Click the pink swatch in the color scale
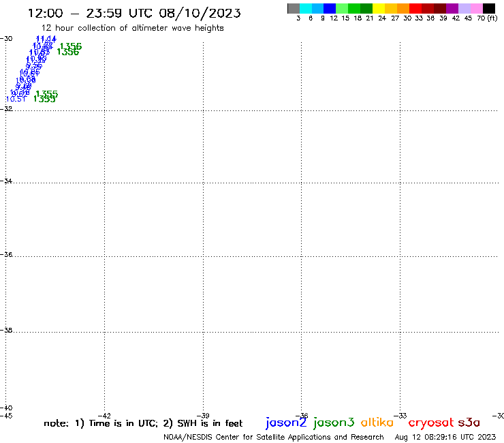504x443 pixels. (x=477, y=8)
